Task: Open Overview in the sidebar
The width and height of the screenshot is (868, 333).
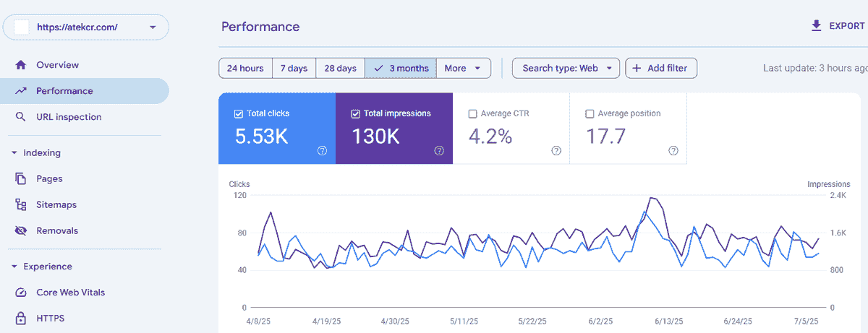Action: (85, 65)
